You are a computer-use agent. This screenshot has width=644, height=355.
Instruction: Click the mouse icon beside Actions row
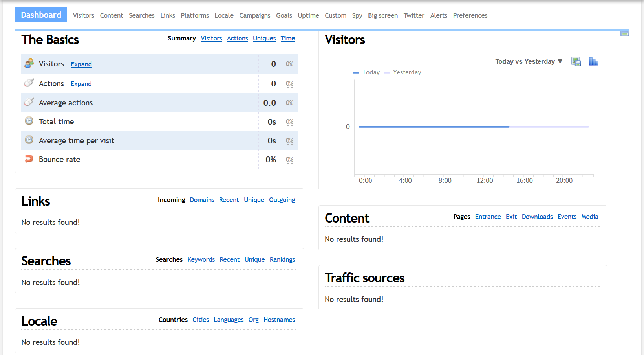(29, 83)
